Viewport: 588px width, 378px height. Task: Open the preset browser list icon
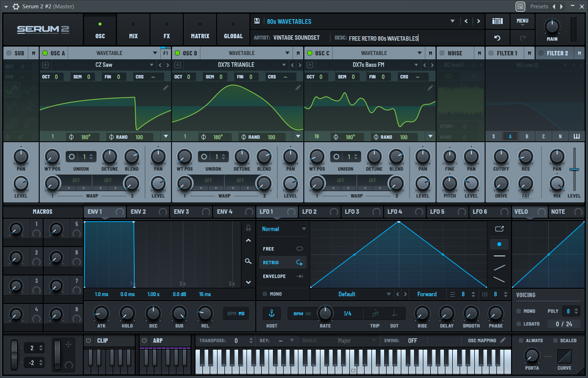coord(497,21)
